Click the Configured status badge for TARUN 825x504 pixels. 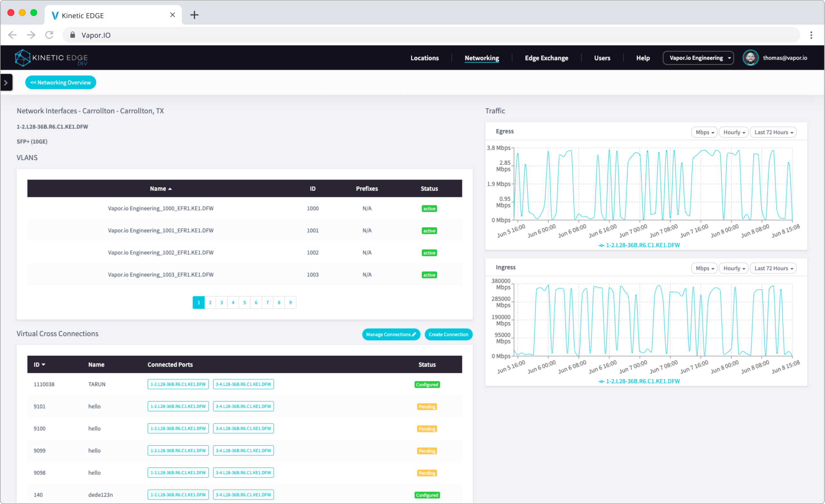(427, 385)
